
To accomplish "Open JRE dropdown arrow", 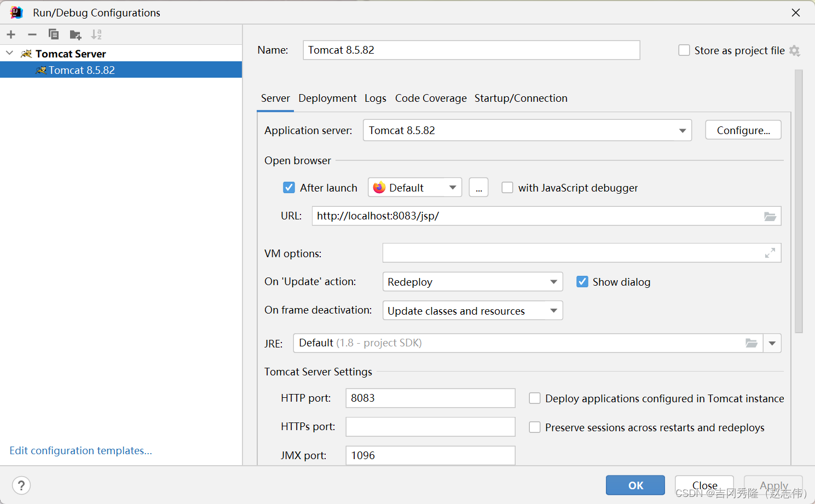I will click(x=772, y=343).
